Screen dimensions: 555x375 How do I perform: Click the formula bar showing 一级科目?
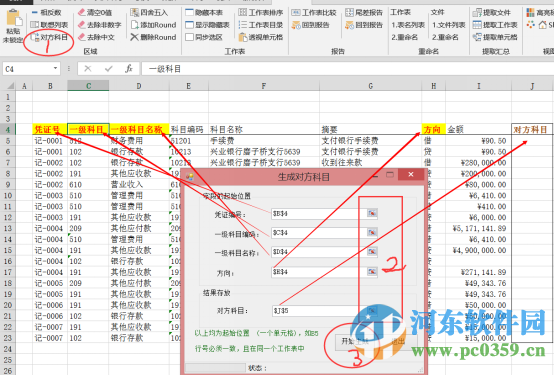(x=348, y=69)
